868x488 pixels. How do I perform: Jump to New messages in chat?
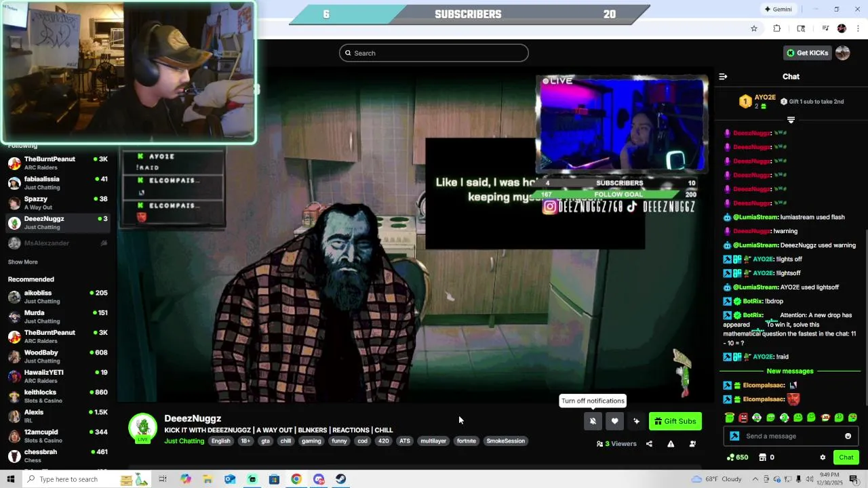[790, 371]
